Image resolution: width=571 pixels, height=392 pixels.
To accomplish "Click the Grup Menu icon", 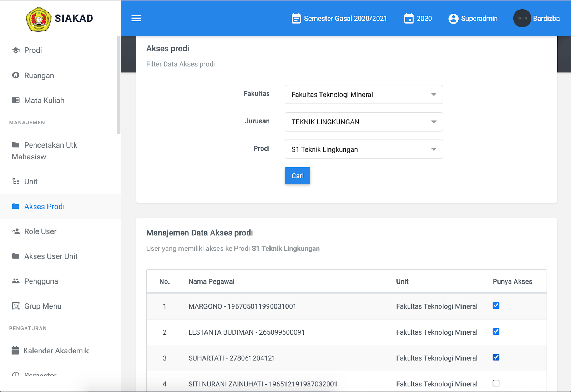I will [16, 306].
